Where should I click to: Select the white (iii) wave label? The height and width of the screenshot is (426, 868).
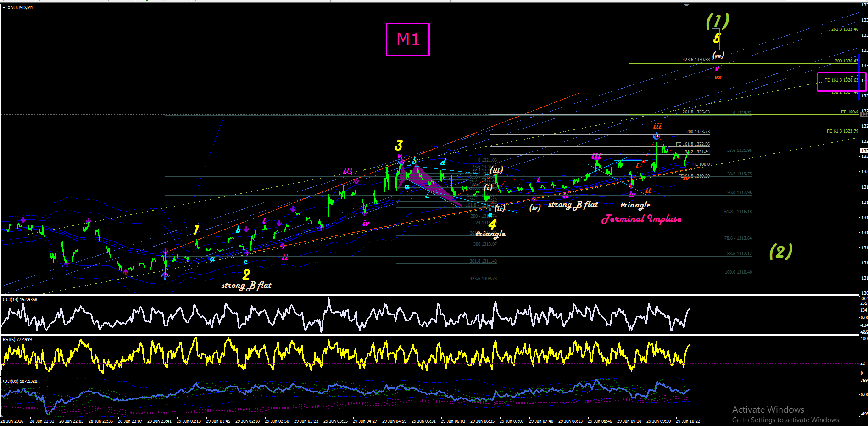tap(496, 170)
